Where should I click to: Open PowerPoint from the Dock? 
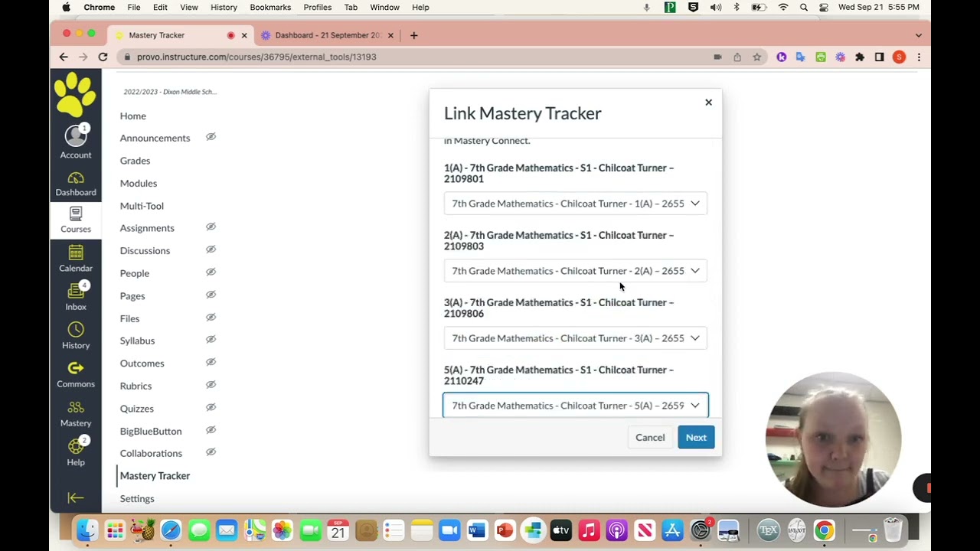point(505,530)
